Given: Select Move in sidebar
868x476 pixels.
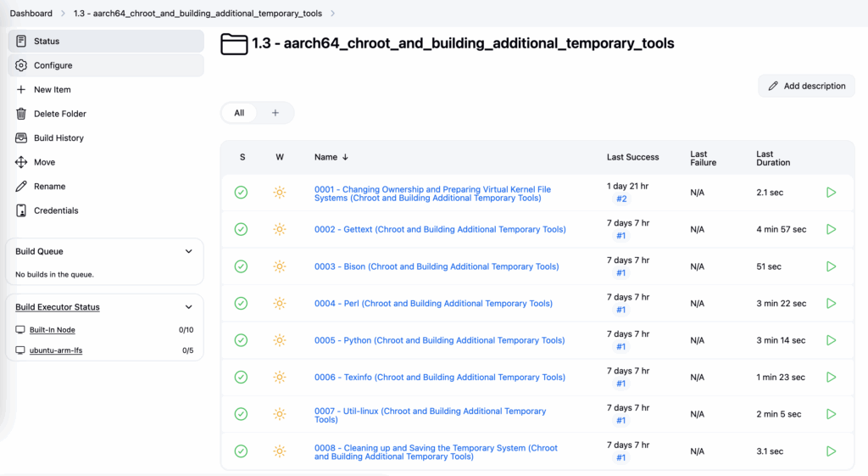Looking at the screenshot, I should point(106,162).
